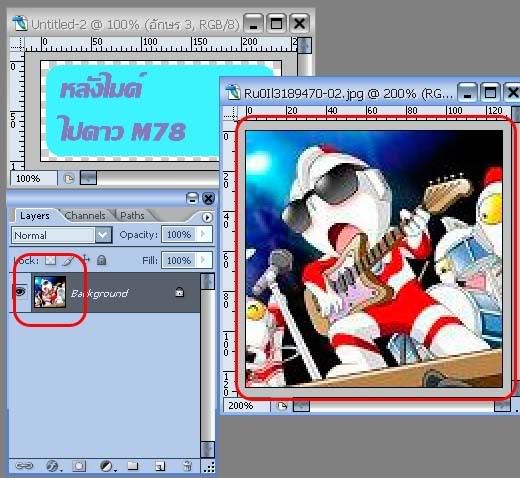Switch to the Layers tab
This screenshot has width=520, height=478.
tap(35, 216)
